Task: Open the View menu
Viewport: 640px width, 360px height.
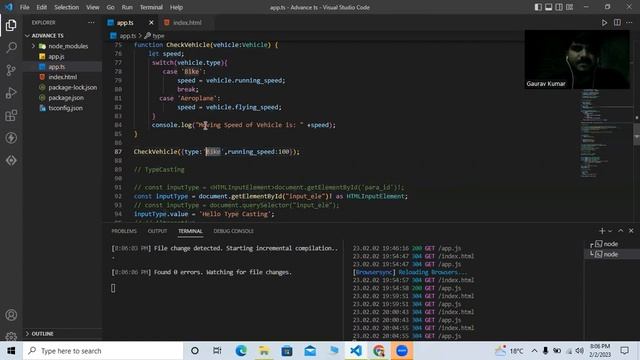Action: point(93,7)
